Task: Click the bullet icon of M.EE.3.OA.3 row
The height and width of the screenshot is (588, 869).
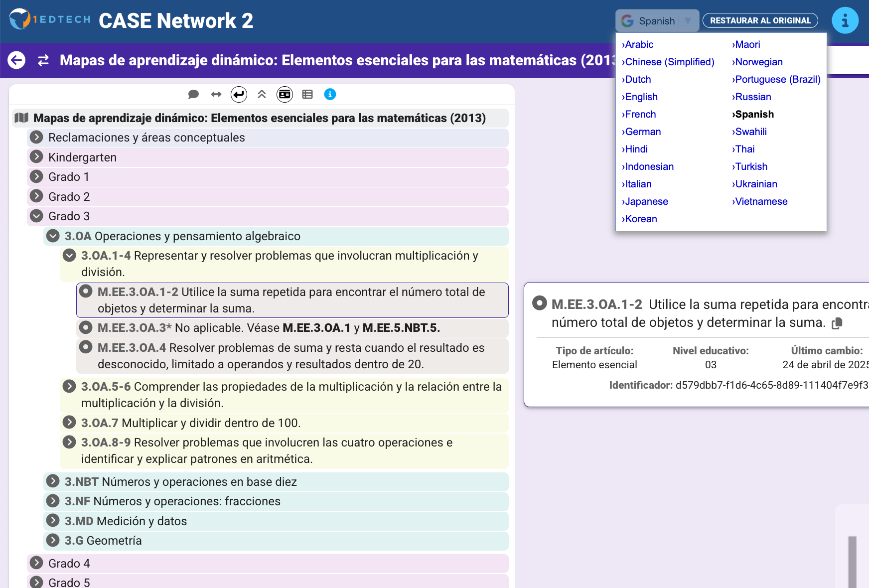Action: point(86,327)
